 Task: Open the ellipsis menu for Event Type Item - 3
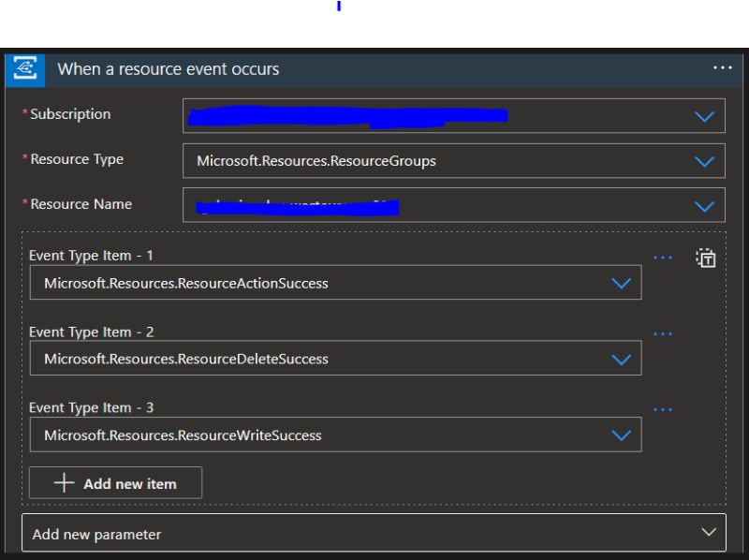(x=664, y=409)
